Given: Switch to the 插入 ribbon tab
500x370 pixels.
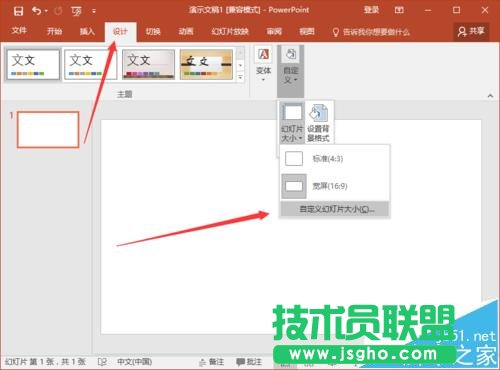Looking at the screenshot, I should pyautogui.click(x=87, y=31).
